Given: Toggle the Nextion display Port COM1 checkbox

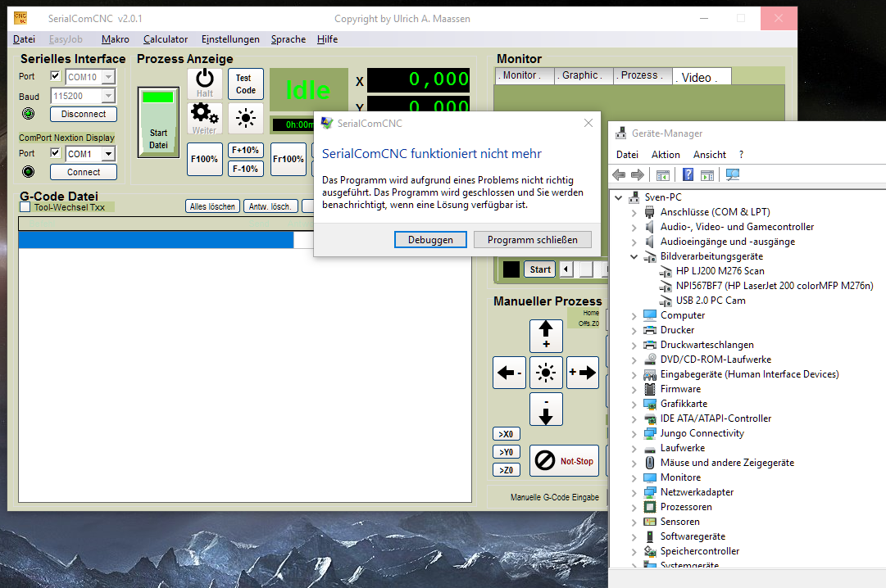Looking at the screenshot, I should 56,152.
